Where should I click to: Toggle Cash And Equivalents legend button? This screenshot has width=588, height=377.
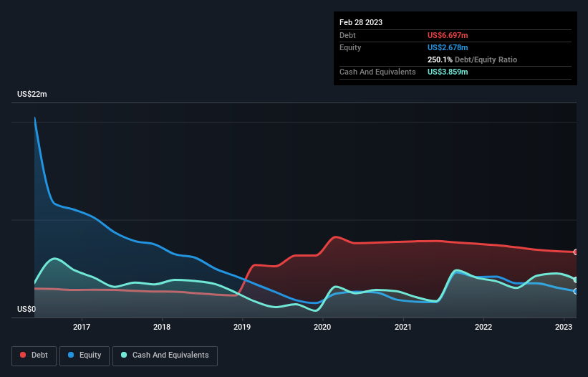point(165,355)
